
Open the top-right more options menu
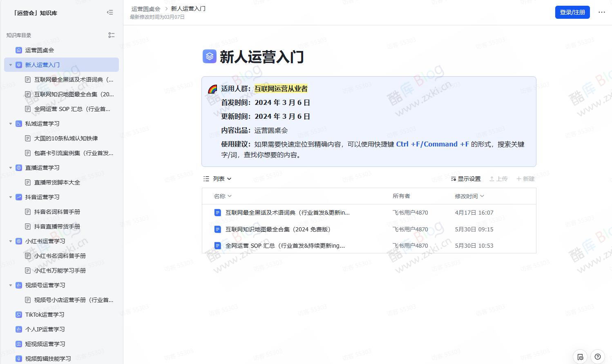(602, 12)
